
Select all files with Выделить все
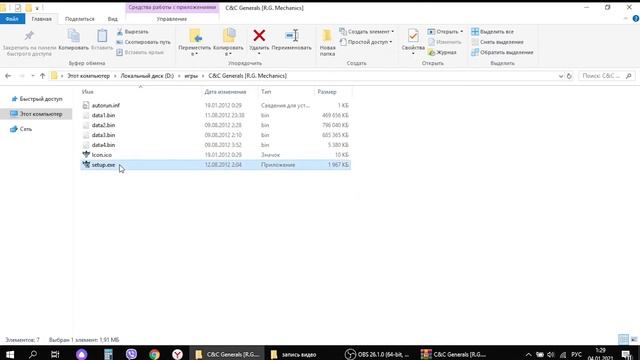pos(492,31)
